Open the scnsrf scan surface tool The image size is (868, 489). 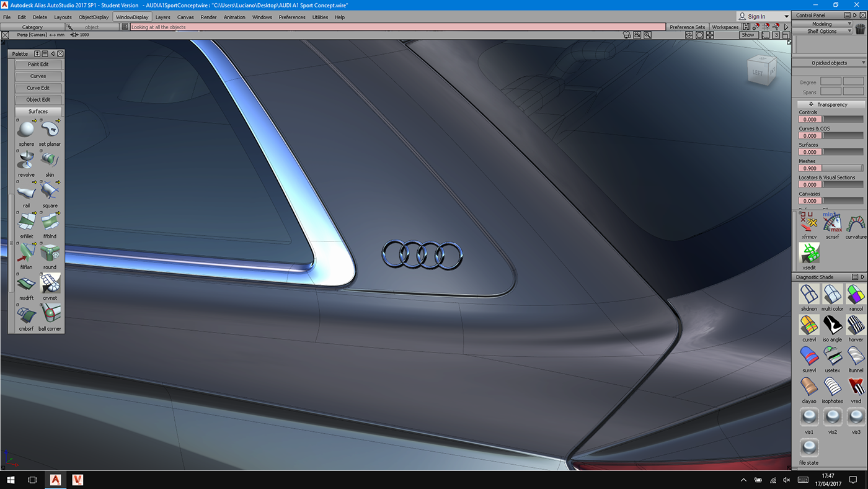[833, 222]
